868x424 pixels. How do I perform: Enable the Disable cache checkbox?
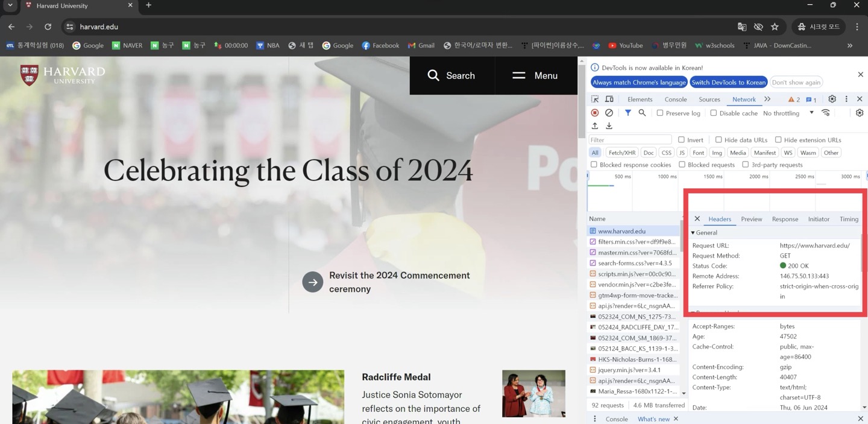714,113
